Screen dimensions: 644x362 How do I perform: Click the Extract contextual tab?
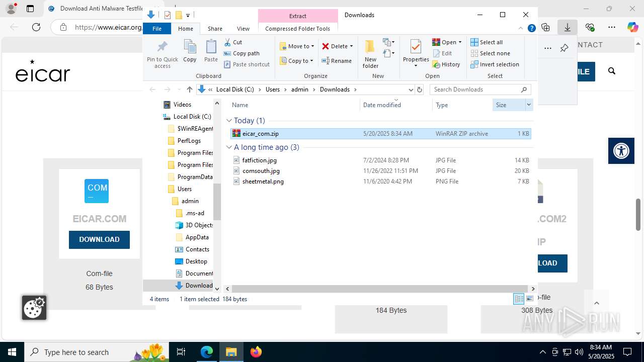(297, 16)
